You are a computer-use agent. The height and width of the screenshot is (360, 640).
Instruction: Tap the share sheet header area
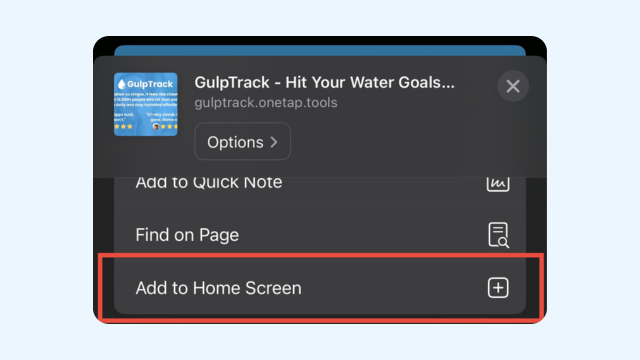(320, 116)
